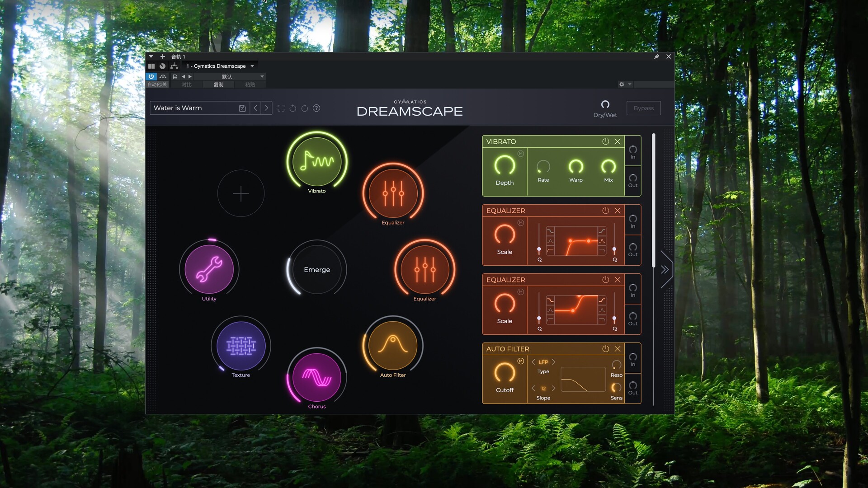Open the help question mark icon

[x=316, y=108]
